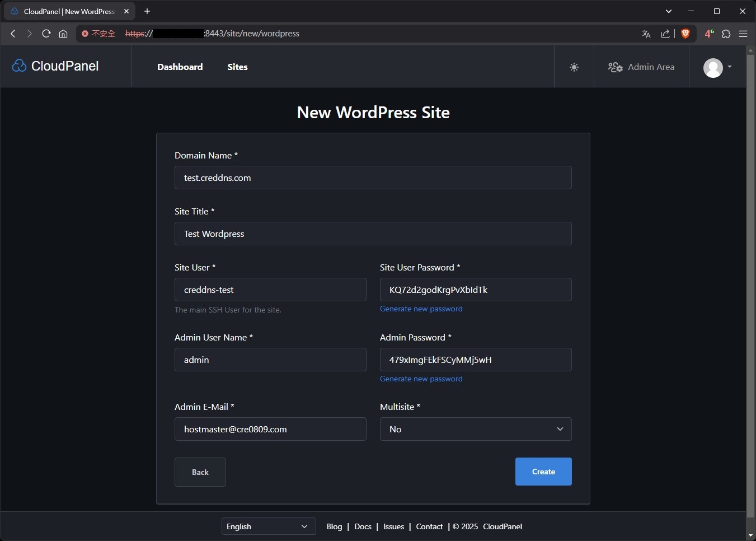The width and height of the screenshot is (756, 541).
Task: Go forward in browser history
Action: click(x=29, y=34)
